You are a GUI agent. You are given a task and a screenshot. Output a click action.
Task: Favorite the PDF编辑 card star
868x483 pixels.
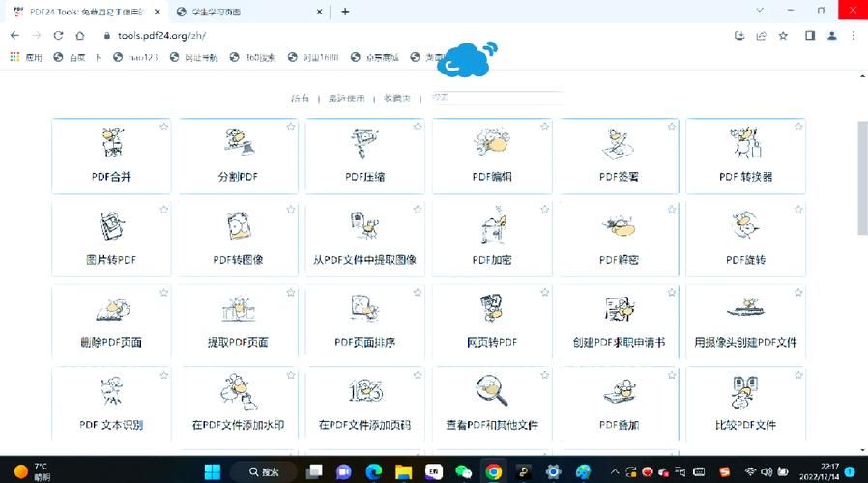(545, 127)
